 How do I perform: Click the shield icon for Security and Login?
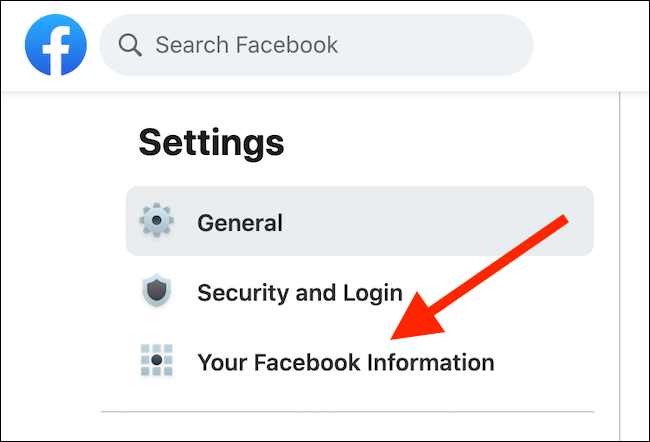point(156,292)
